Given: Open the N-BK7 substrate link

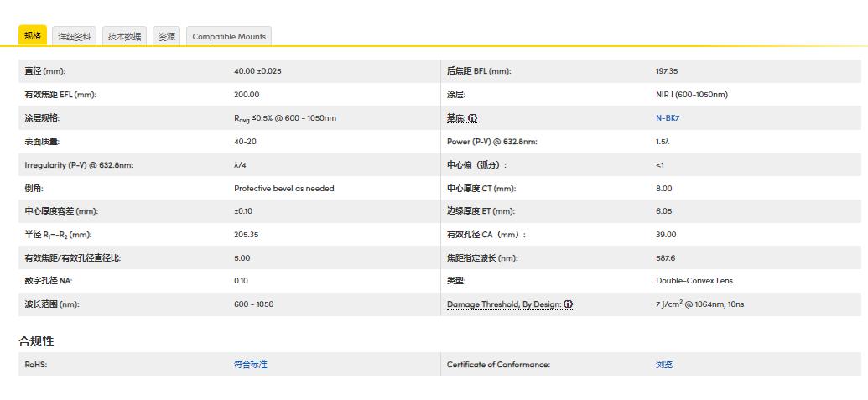Looking at the screenshot, I should pos(668,118).
